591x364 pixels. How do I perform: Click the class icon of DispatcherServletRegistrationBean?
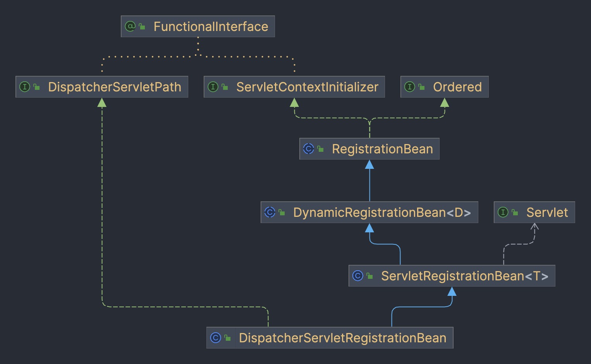click(216, 338)
